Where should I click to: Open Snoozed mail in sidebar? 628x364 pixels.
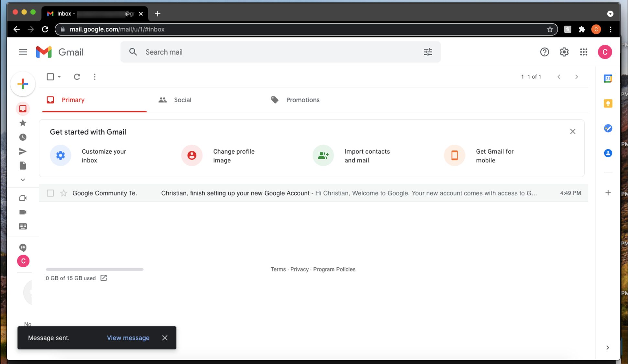[23, 137]
